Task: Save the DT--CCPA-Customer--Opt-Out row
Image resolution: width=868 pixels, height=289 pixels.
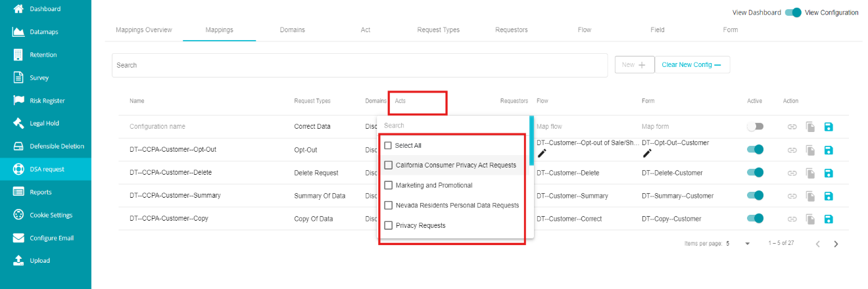Action: (x=828, y=150)
